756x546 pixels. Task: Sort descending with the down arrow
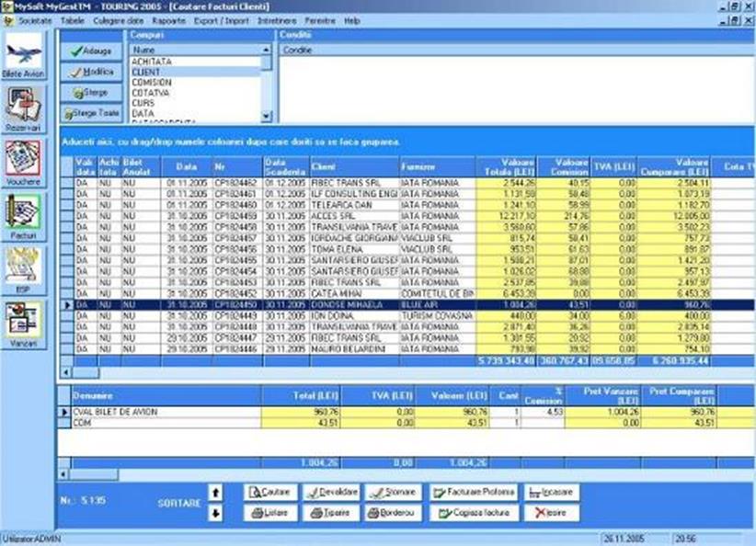[x=215, y=513]
